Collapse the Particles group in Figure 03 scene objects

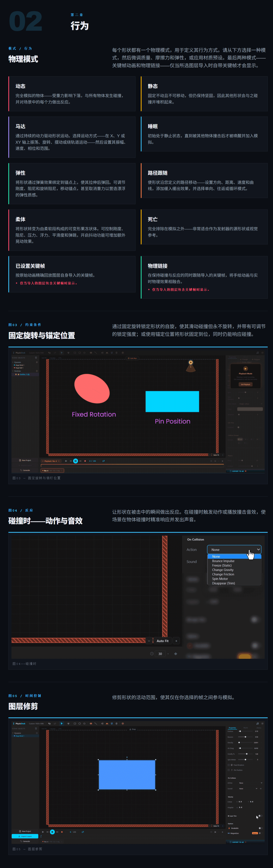(x=13, y=371)
